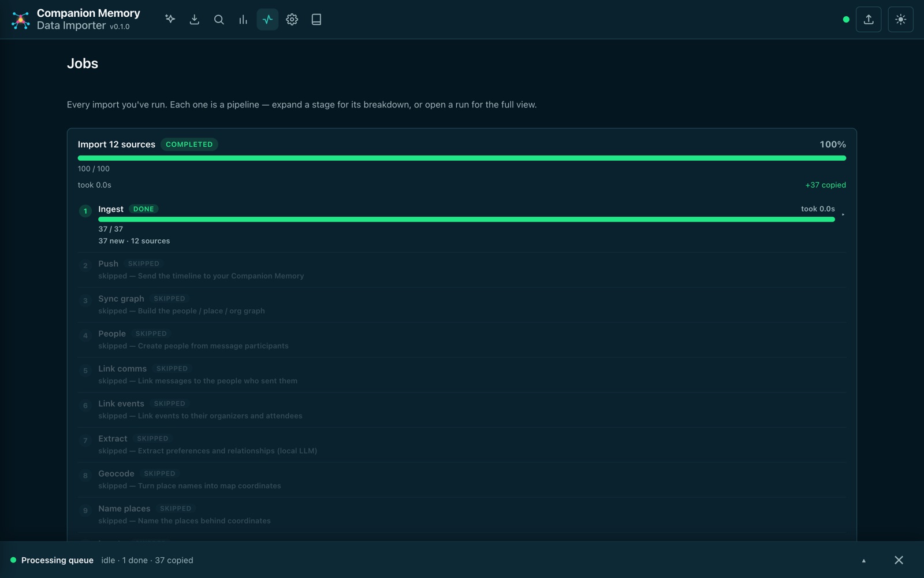The width and height of the screenshot is (924, 578).
Task: Click the '37 / 37' Ingest count
Action: 110,229
